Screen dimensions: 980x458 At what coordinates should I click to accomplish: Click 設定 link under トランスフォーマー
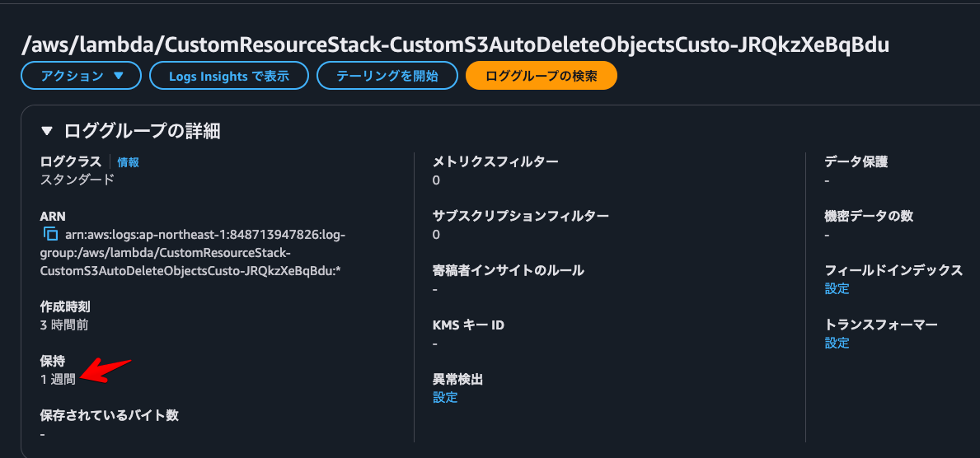(x=837, y=343)
